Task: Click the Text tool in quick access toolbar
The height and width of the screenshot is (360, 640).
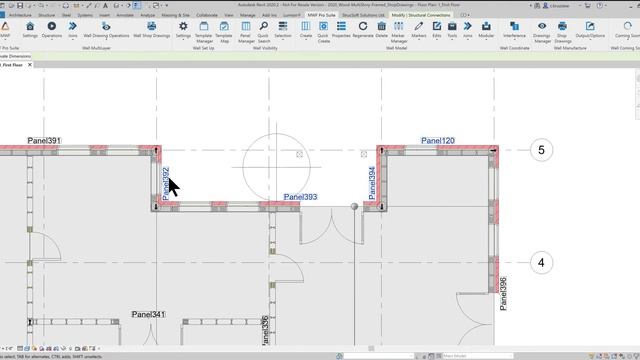Action: 105,5
